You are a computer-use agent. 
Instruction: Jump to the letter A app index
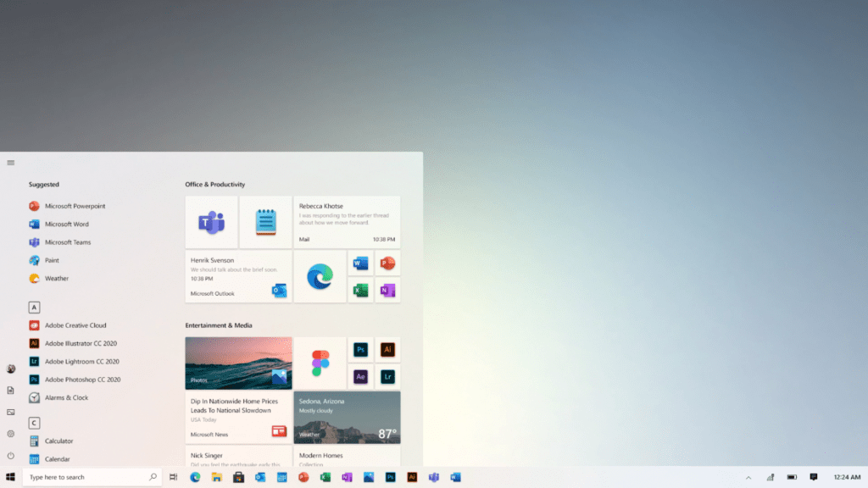34,308
